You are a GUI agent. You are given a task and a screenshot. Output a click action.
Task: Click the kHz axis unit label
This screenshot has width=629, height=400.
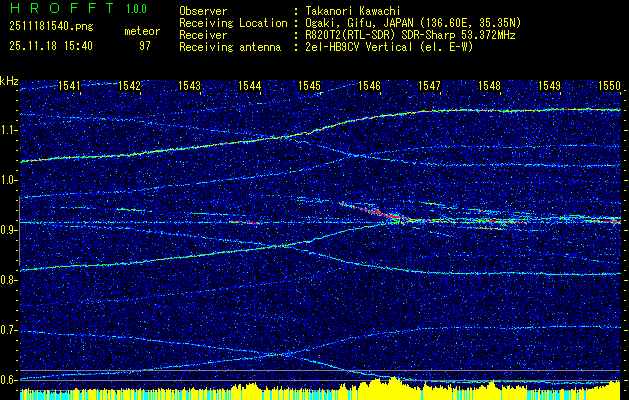[x=9, y=81]
